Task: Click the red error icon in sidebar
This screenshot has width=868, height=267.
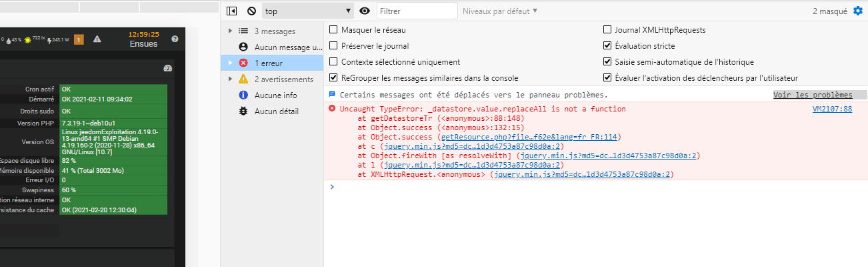Action: (x=243, y=63)
